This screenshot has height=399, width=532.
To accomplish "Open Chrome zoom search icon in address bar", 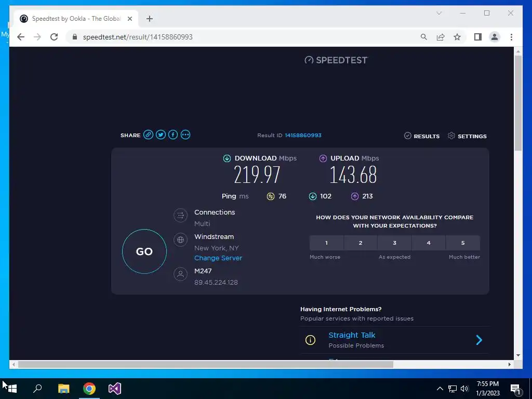I will 424,37.
